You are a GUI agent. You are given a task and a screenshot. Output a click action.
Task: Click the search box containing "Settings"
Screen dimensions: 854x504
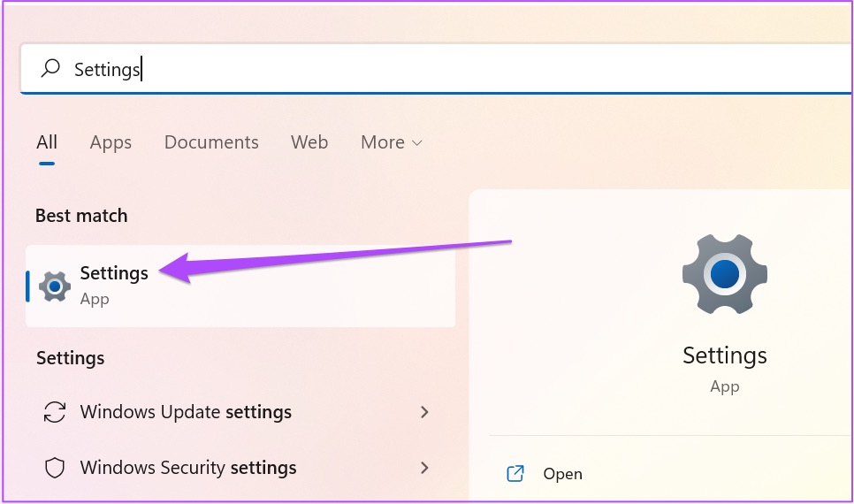pyautogui.click(x=442, y=68)
